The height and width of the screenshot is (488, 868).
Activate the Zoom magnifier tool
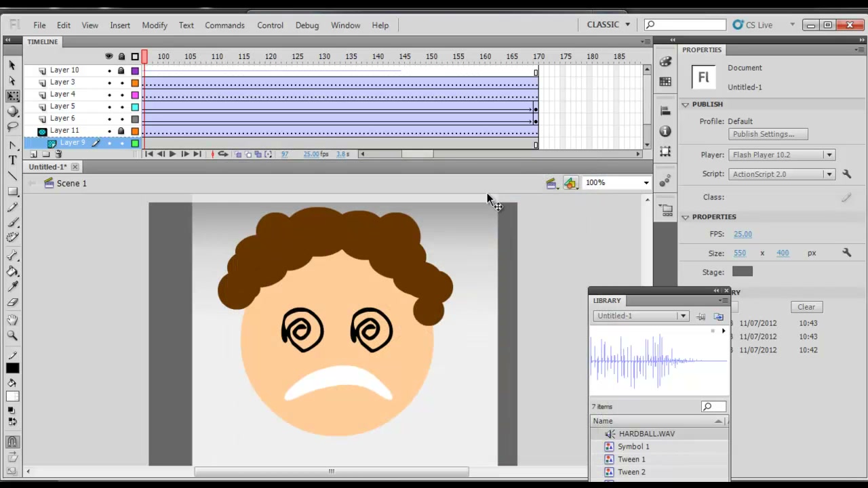click(x=12, y=335)
